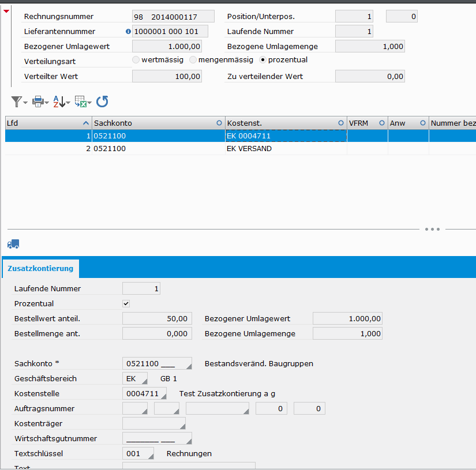Click the Zu verteilender Wert field

[370, 77]
